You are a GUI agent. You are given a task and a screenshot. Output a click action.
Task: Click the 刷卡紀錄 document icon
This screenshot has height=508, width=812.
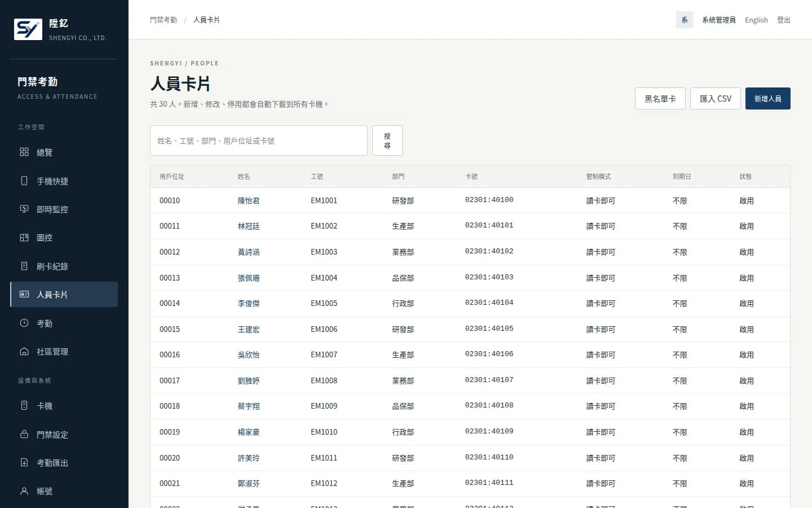(24, 266)
